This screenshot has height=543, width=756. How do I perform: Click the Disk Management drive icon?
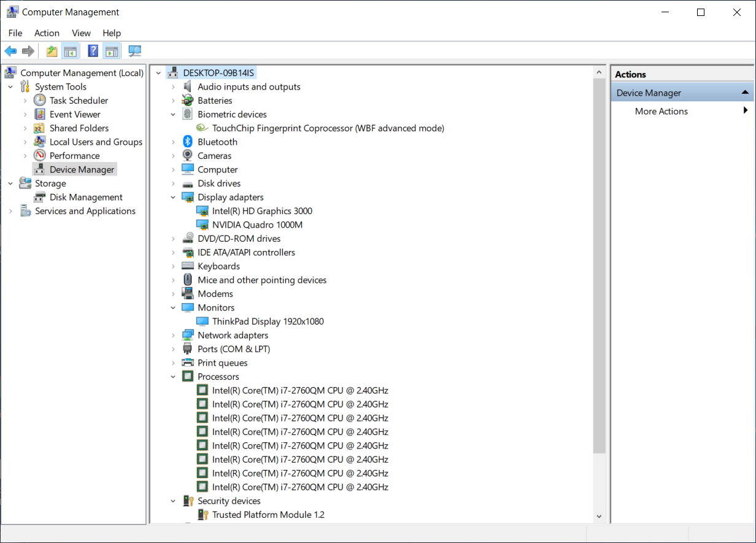pos(40,197)
